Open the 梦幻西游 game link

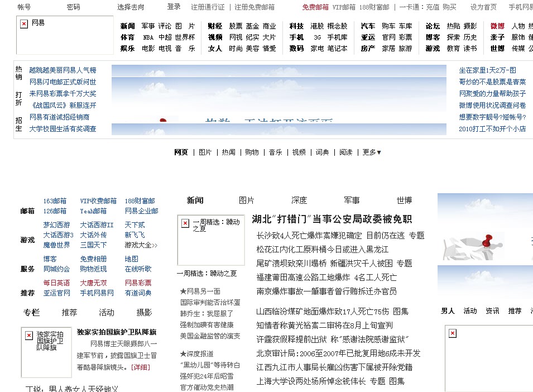pos(56,224)
